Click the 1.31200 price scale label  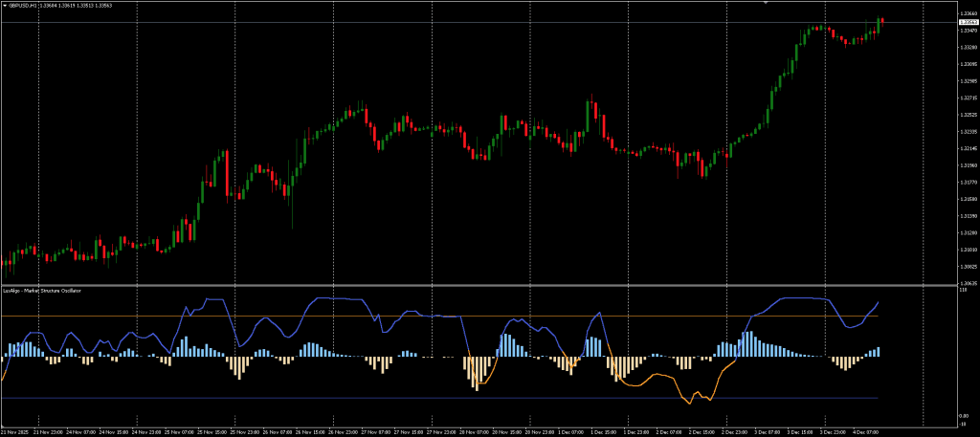969,233
